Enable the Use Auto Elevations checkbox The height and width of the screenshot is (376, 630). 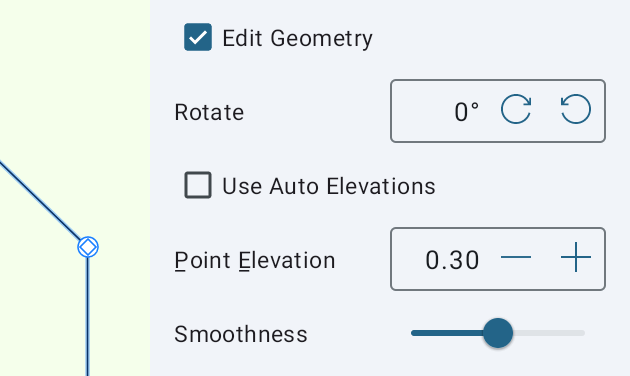click(198, 185)
